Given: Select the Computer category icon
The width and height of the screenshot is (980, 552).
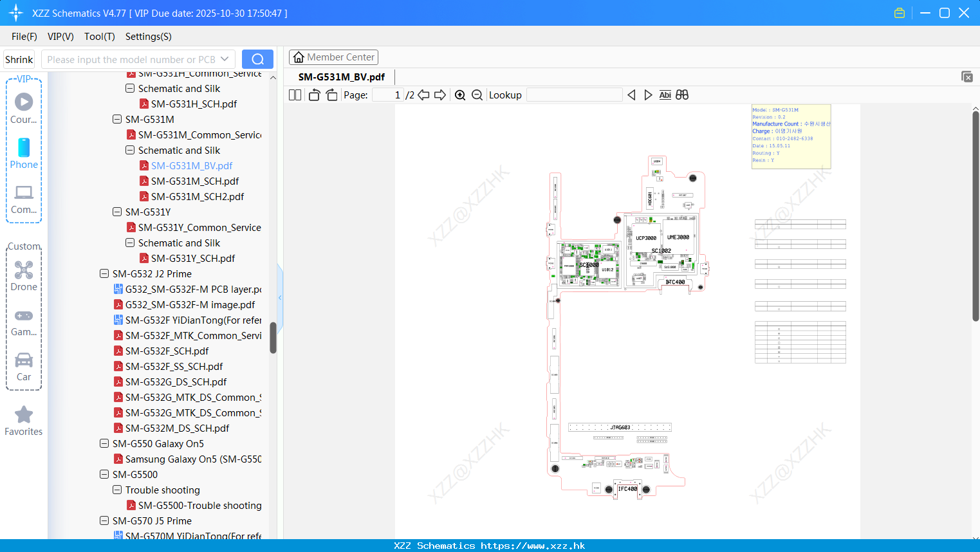Looking at the screenshot, I should point(24,199).
